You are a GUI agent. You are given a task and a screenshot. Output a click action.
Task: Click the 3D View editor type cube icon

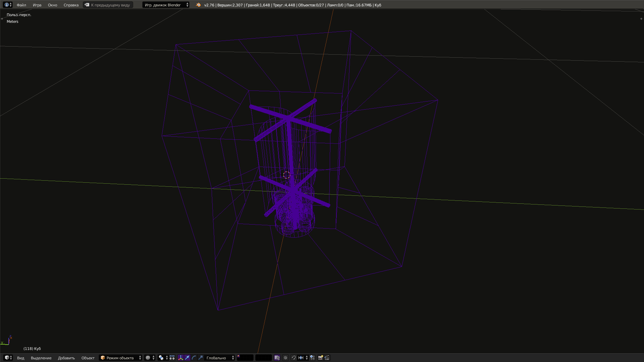point(7,358)
